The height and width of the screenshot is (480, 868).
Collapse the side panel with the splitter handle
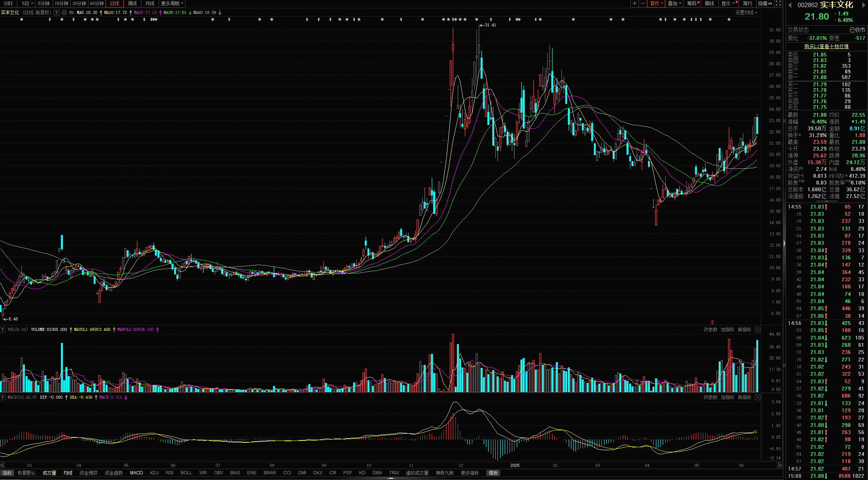pos(784,244)
